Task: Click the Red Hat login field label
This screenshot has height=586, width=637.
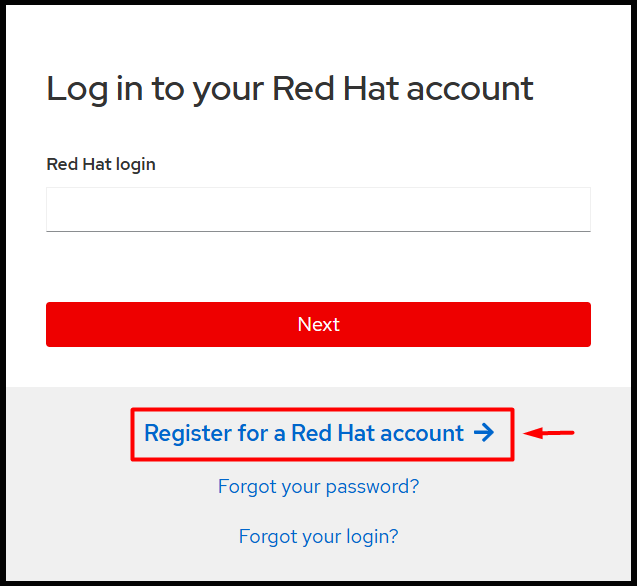Action: [x=101, y=164]
